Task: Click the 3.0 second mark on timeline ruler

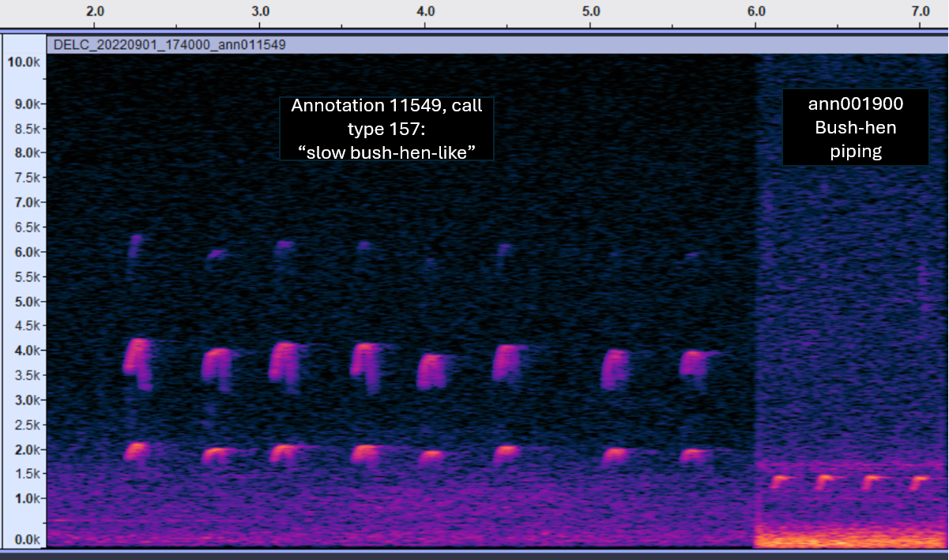Action: (260, 12)
